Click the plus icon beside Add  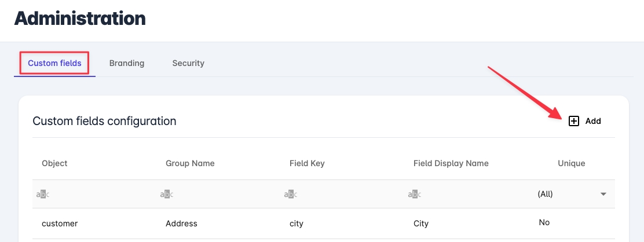[574, 121]
